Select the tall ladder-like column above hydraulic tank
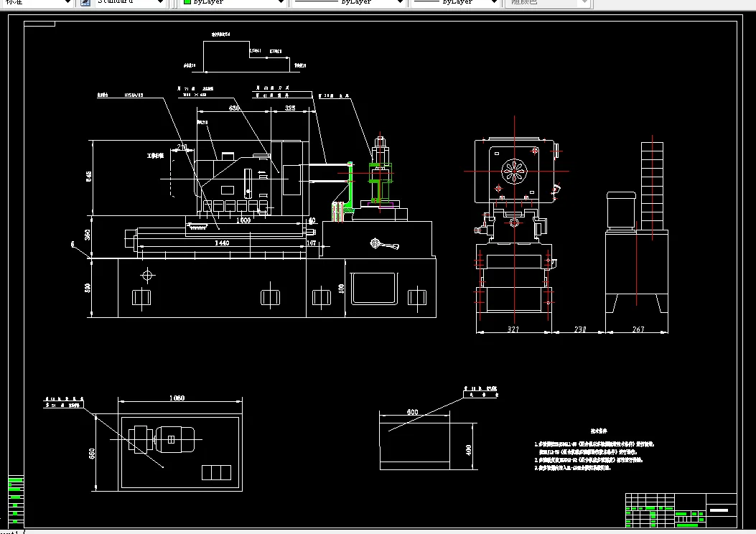Image resolution: width=756 pixels, height=534 pixels. [x=652, y=187]
